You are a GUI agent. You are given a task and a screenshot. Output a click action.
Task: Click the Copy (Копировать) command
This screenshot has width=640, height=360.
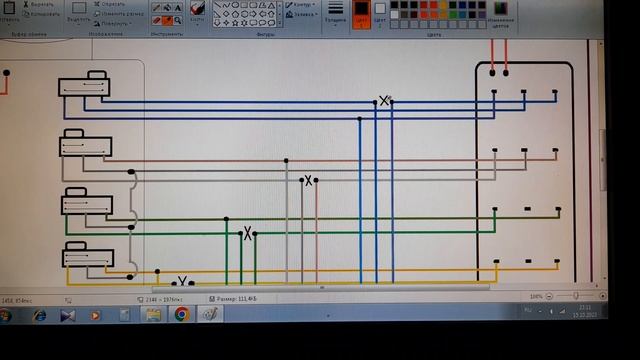click(41, 14)
